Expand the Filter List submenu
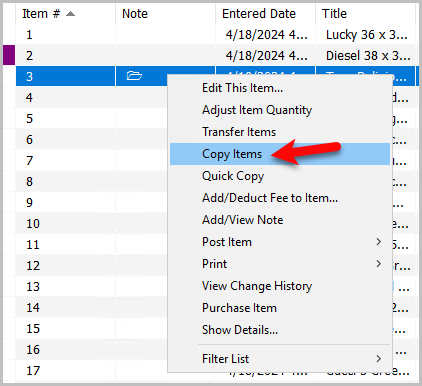This screenshot has height=386, width=422. (x=280, y=359)
